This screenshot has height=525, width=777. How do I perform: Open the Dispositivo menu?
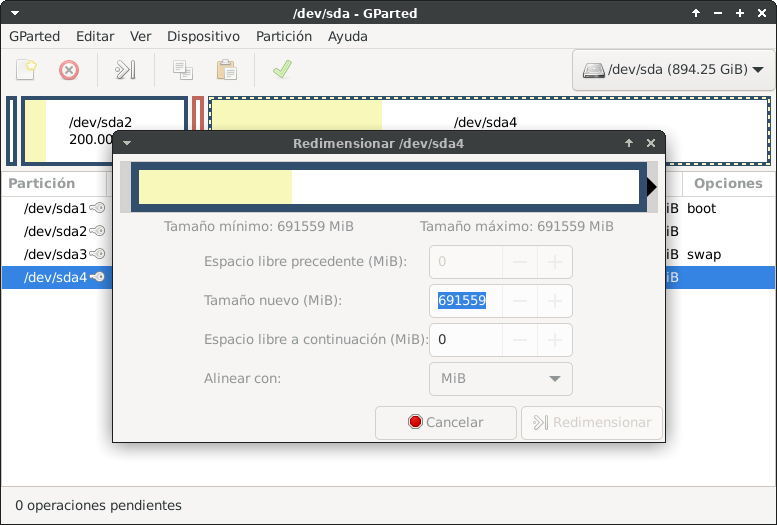[x=203, y=36]
